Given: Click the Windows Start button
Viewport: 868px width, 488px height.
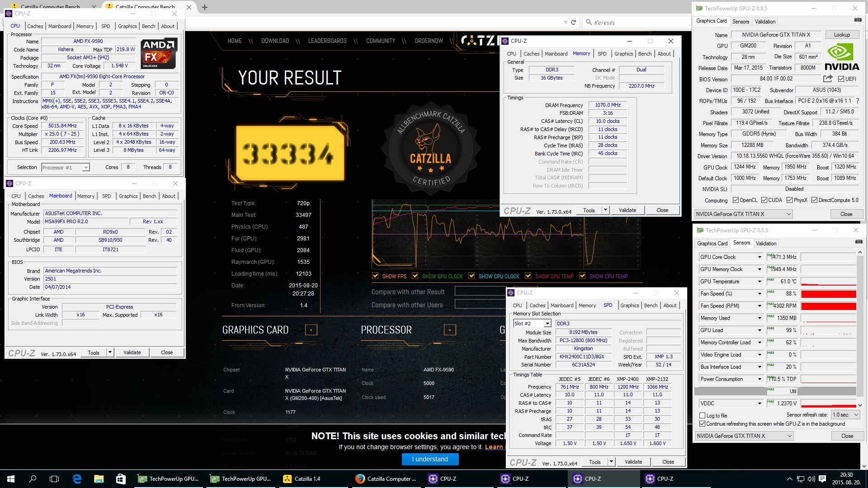Looking at the screenshot, I should click(x=11, y=479).
